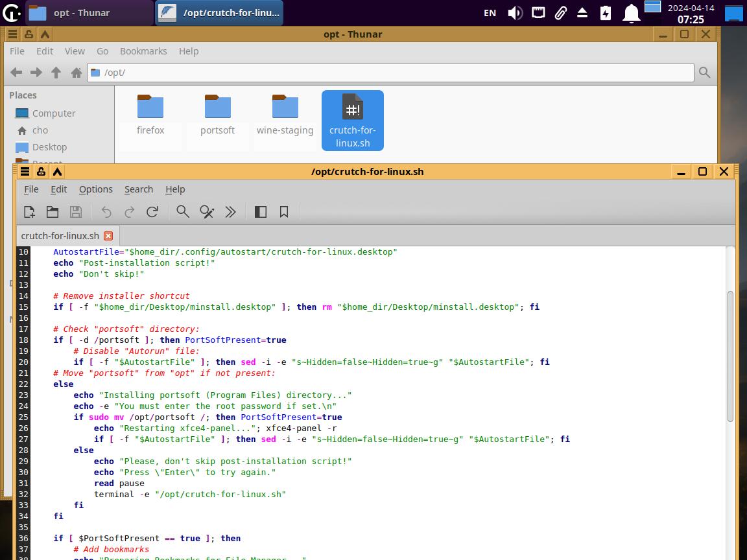Viewport: 747px width, 560px height.
Task: Click the Find and Replace toolbar icon
Action: [207, 212]
